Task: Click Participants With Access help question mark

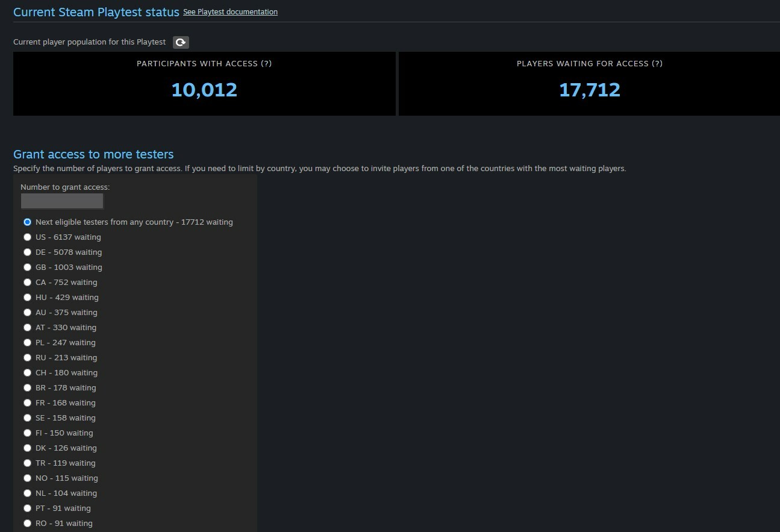Action: 266,64
